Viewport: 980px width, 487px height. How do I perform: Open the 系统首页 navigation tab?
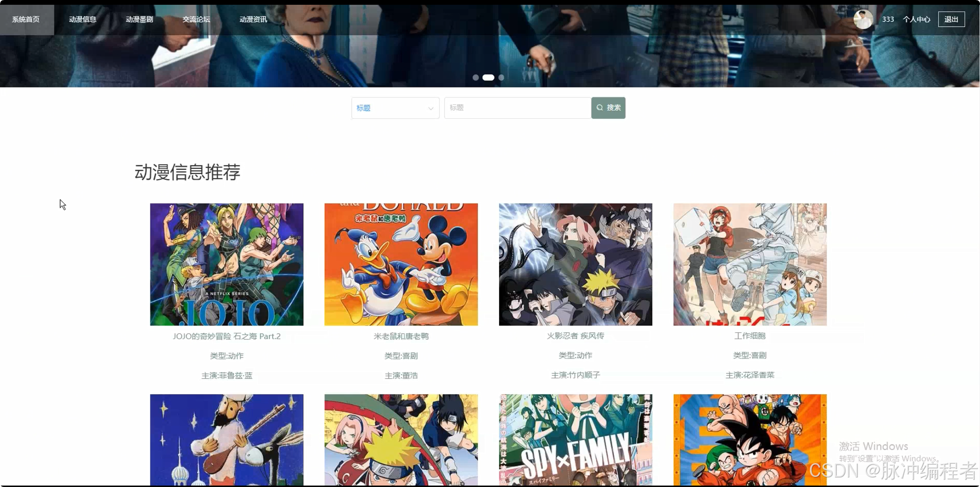coord(26,20)
